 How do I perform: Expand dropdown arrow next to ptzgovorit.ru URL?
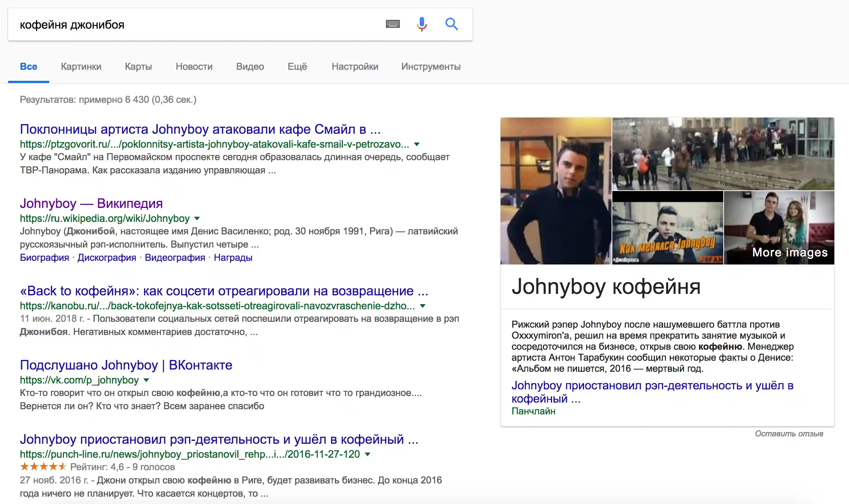click(x=417, y=144)
